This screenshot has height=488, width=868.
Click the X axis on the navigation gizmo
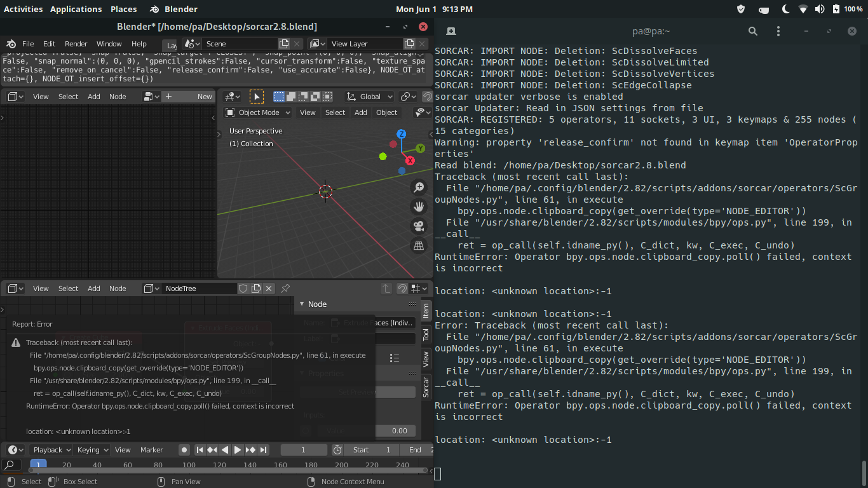[410, 161]
